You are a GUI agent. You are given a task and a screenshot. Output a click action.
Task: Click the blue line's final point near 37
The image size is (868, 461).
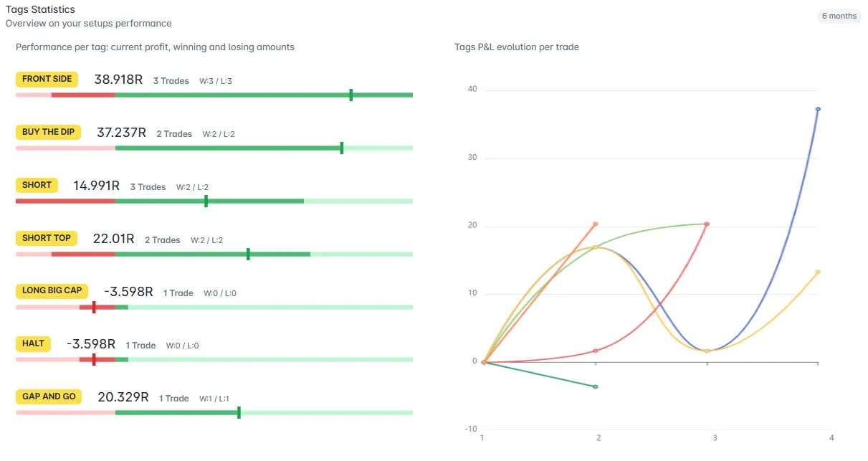click(x=818, y=109)
